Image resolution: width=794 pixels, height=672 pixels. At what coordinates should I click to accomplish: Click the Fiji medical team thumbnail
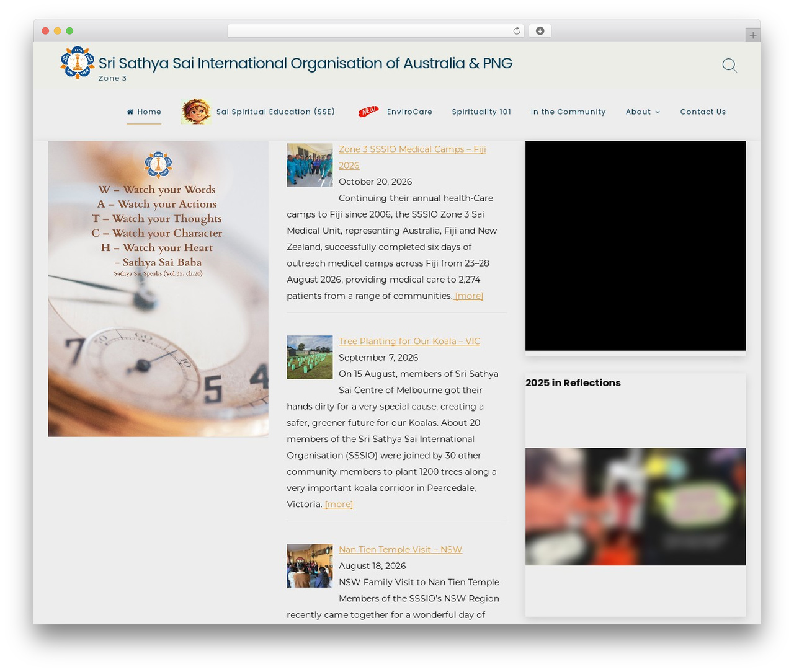pyautogui.click(x=310, y=166)
